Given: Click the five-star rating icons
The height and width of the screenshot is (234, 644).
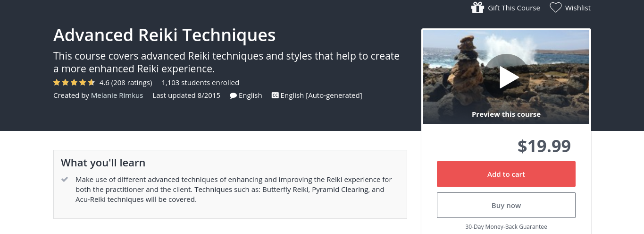Looking at the screenshot, I should [74, 83].
